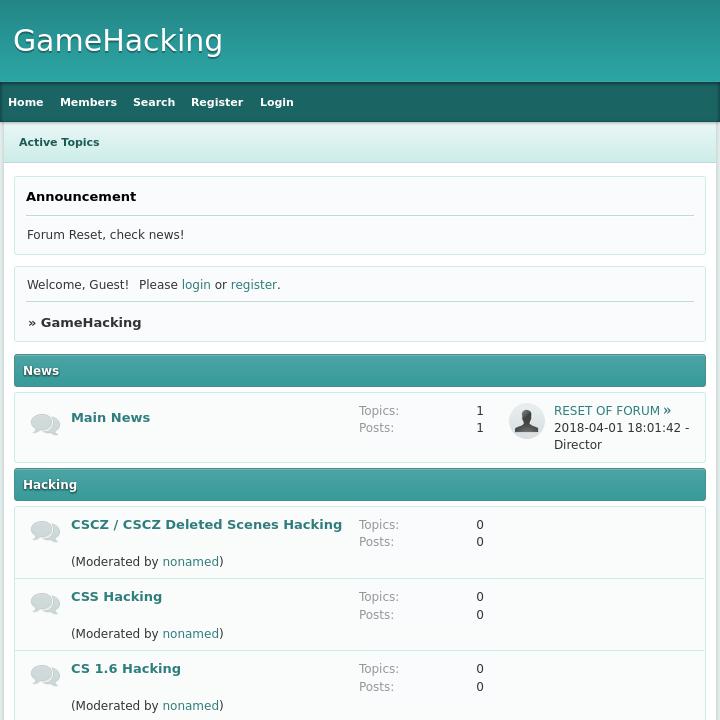The image size is (720, 720).
Task: Open the CS 1.6 Hacking forum
Action: click(126, 668)
